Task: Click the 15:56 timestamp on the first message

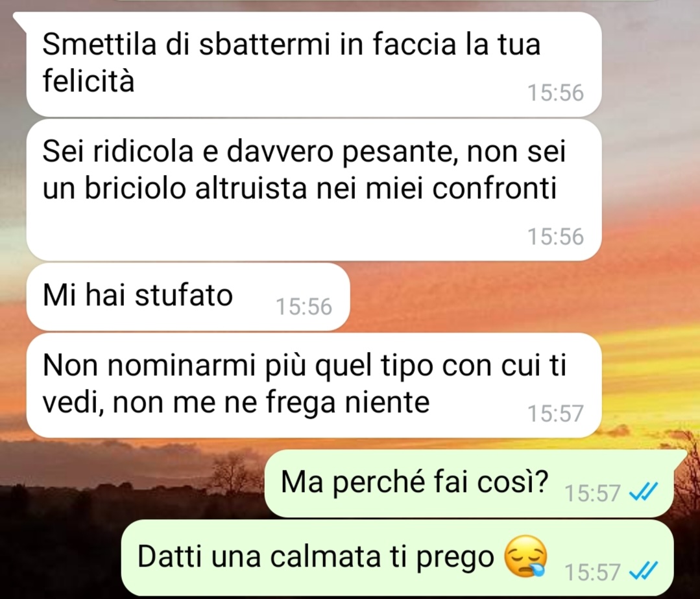Action: click(555, 93)
